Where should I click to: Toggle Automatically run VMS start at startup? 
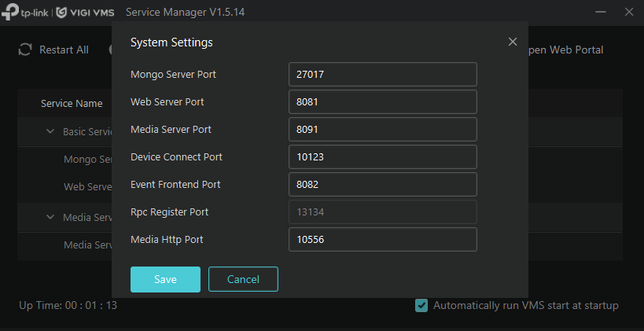click(x=421, y=305)
